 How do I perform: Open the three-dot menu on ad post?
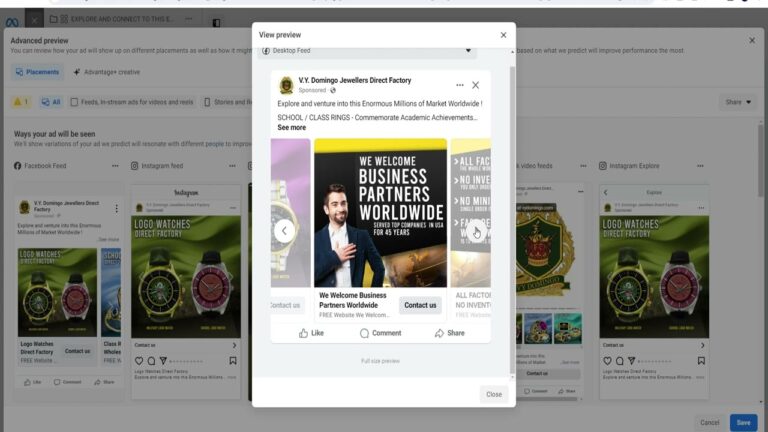(459, 85)
